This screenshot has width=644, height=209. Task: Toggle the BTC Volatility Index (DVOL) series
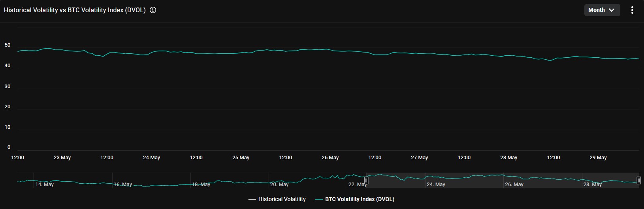point(355,199)
